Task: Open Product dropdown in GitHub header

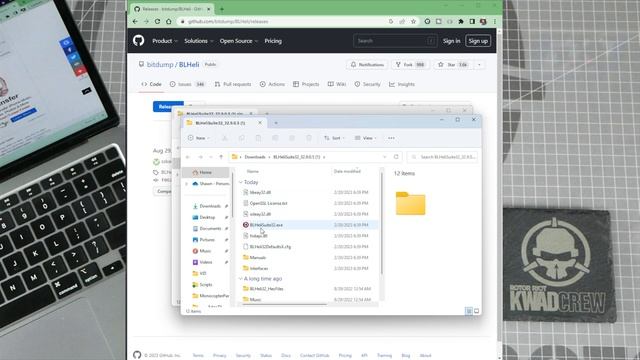Action: [x=165, y=41]
